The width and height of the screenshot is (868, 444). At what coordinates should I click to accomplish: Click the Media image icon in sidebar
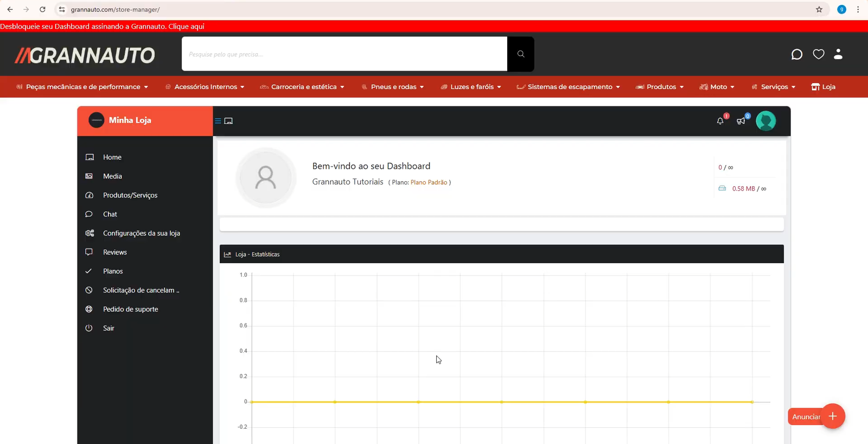[x=89, y=176]
